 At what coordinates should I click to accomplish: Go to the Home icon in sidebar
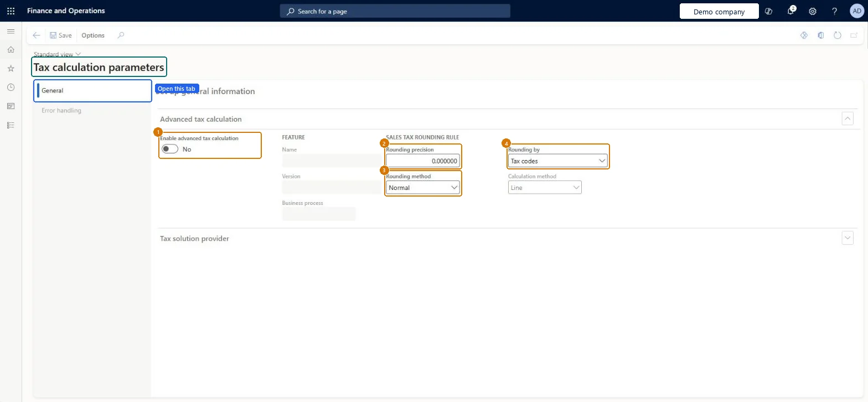11,50
